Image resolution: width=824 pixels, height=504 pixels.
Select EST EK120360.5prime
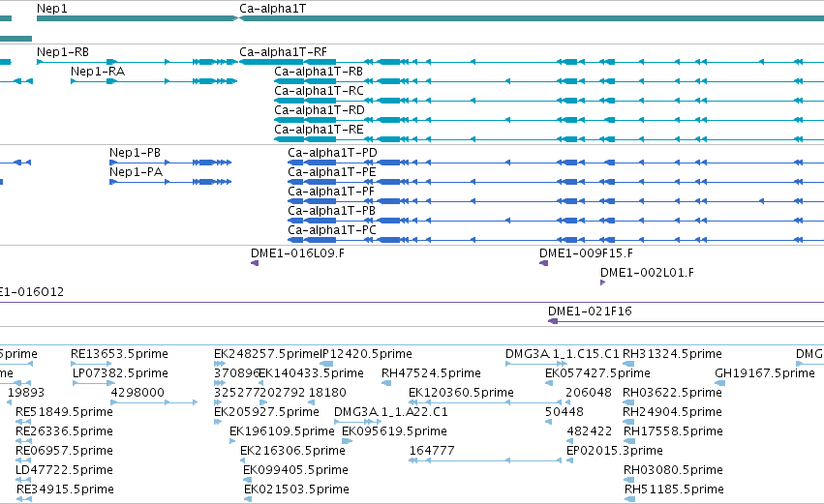coord(462,393)
